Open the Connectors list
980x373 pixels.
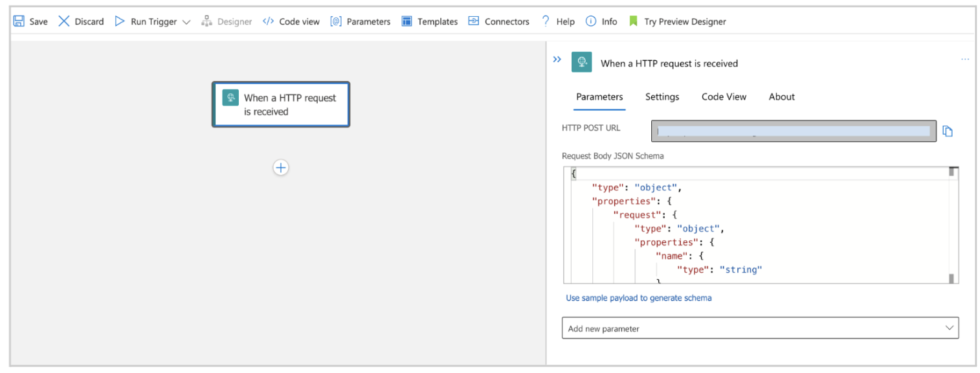tap(498, 21)
